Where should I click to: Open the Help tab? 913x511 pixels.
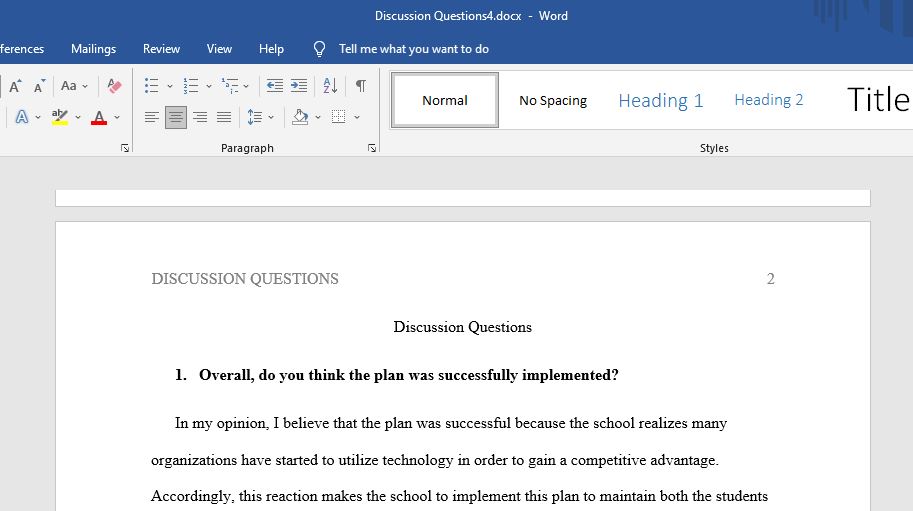click(271, 49)
